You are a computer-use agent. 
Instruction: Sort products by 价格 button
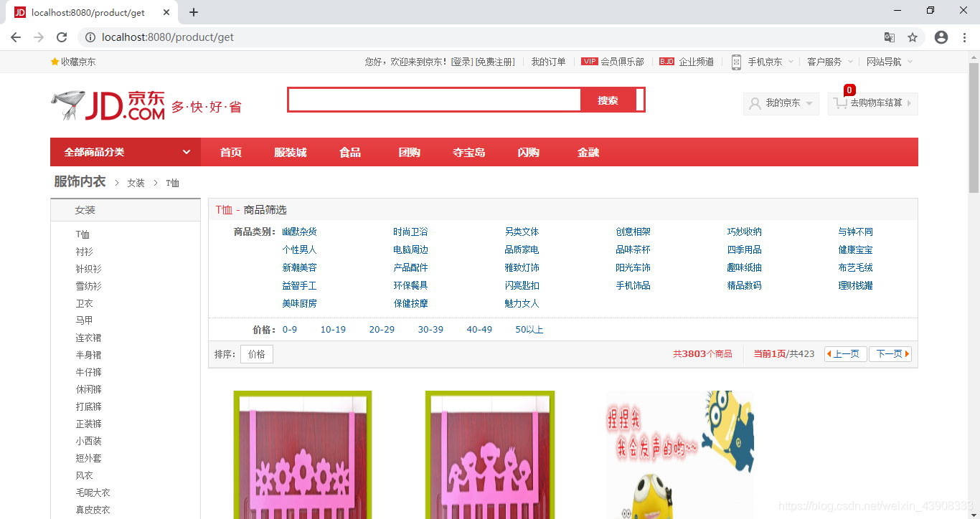257,354
